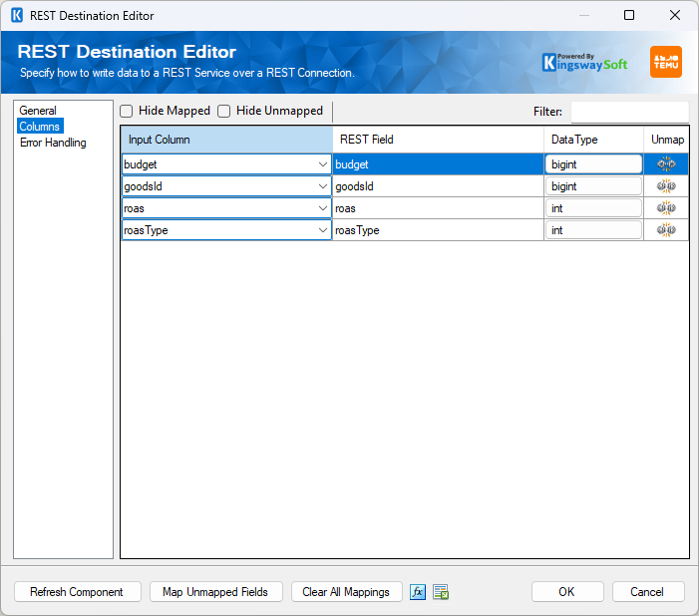Screen dimensions: 699x616
Task: Click Map Unmapped Fields
Action: (215, 592)
